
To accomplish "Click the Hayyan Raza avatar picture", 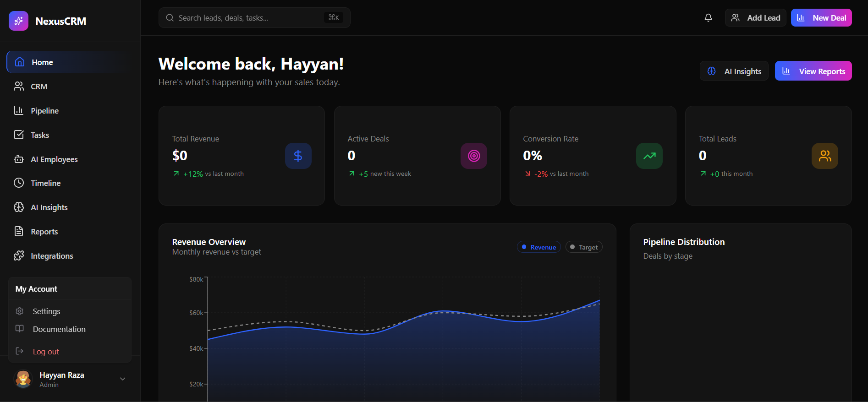I will pyautogui.click(x=23, y=379).
